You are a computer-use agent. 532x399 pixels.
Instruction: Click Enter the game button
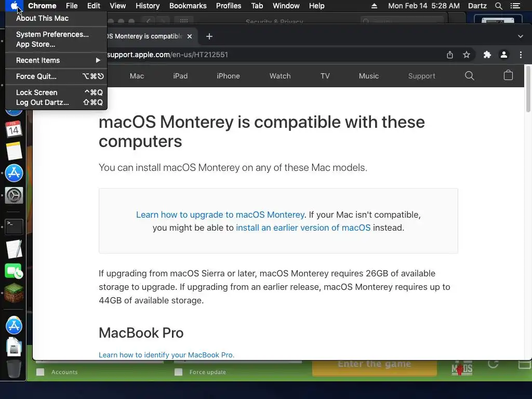pyautogui.click(x=374, y=368)
